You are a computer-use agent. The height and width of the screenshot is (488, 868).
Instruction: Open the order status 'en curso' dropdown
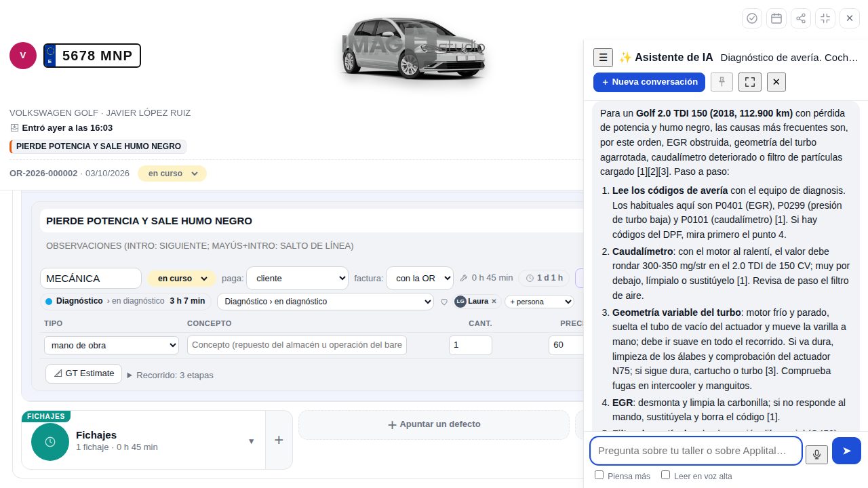172,174
